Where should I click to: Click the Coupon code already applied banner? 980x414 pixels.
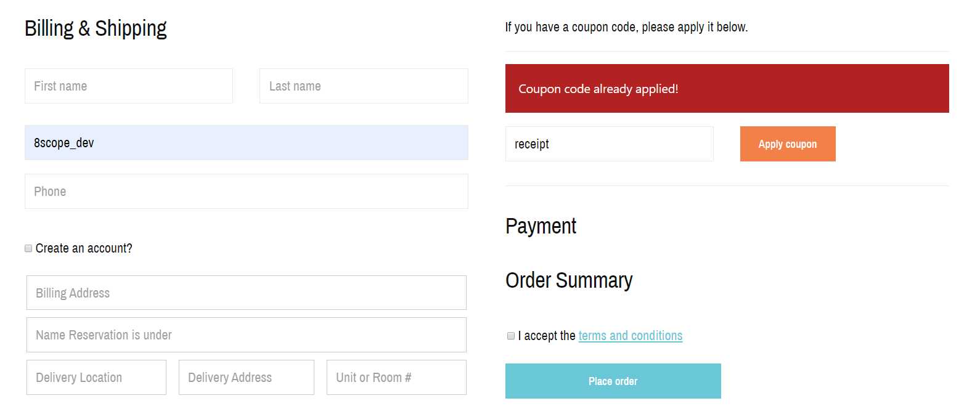[727, 88]
